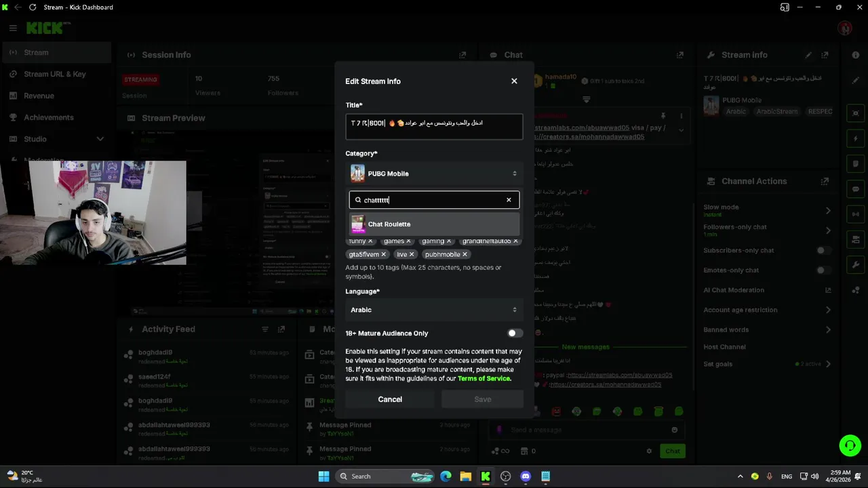Screen dimensions: 868x488
Task: Open the Windows Start menu
Action: click(x=323, y=476)
